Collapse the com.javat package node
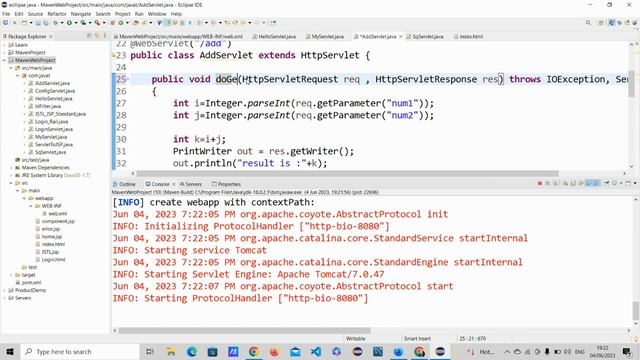This screenshot has width=640, height=360. (18, 76)
